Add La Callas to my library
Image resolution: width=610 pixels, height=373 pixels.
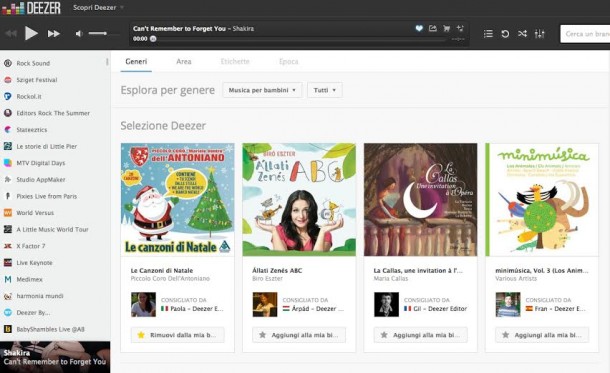point(421,335)
